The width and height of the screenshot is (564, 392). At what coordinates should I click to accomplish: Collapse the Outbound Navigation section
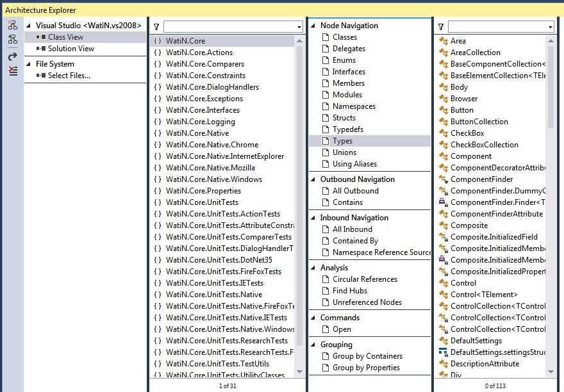coord(313,179)
